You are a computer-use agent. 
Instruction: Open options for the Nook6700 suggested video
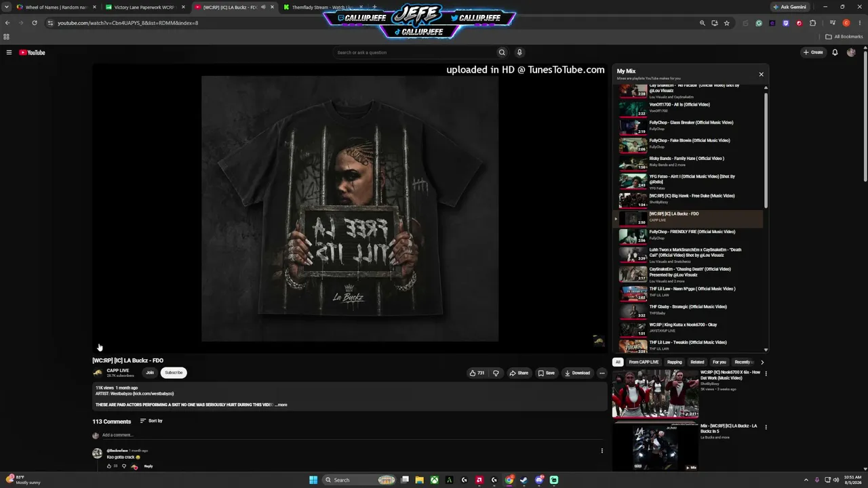click(x=766, y=373)
